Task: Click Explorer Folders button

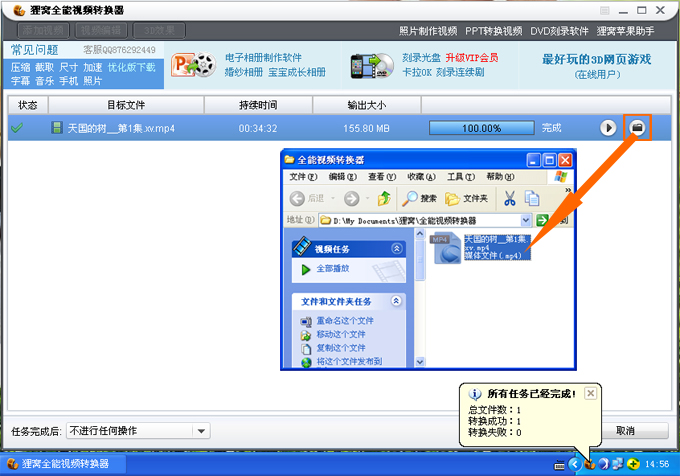Action: click(466, 199)
